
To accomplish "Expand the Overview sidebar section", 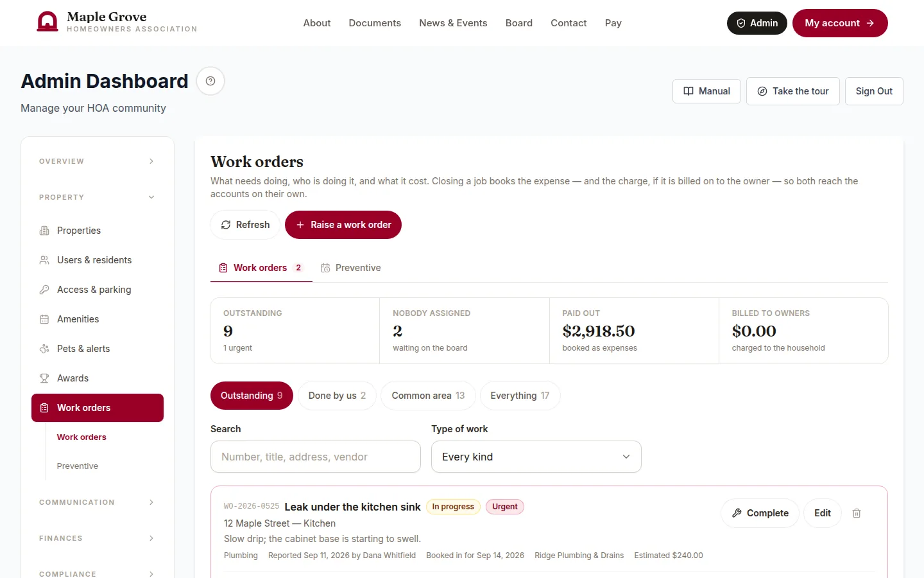I will click(x=98, y=161).
